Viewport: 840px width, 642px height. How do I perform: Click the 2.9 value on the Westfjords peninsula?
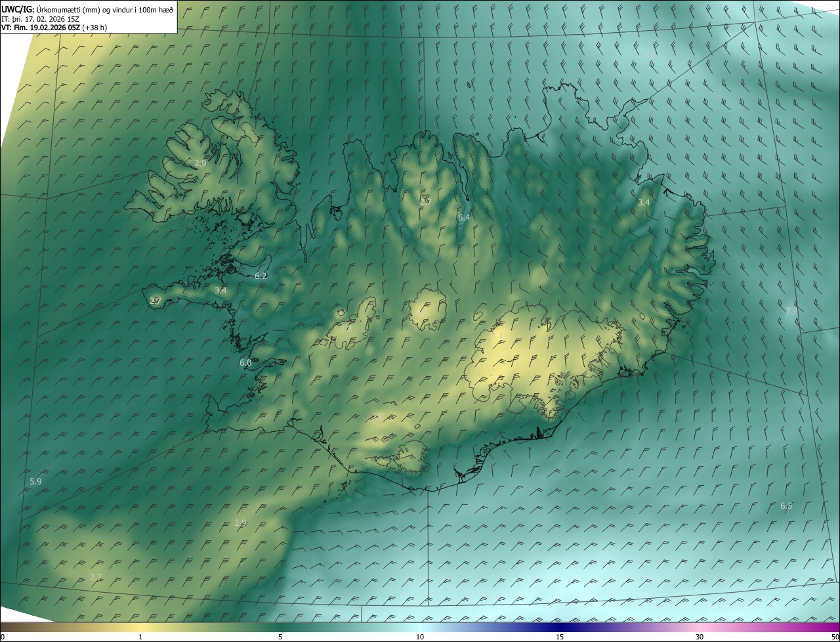[x=201, y=162]
